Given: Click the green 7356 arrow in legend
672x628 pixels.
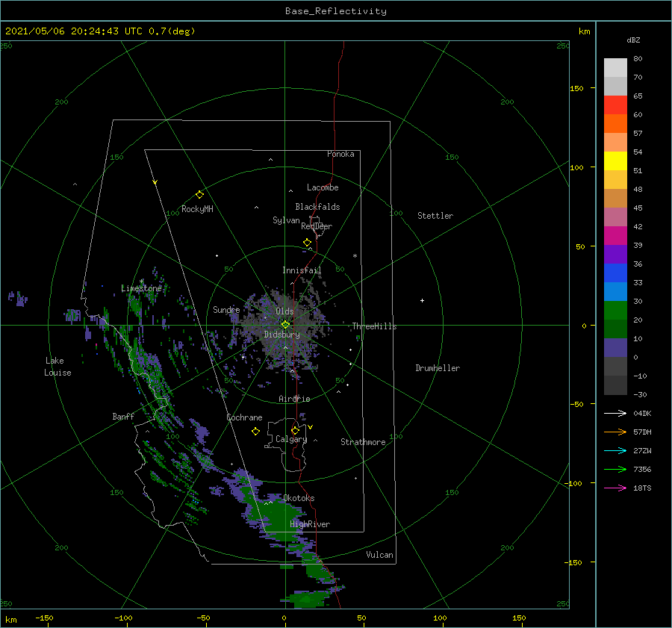Looking at the screenshot, I should click(x=615, y=470).
